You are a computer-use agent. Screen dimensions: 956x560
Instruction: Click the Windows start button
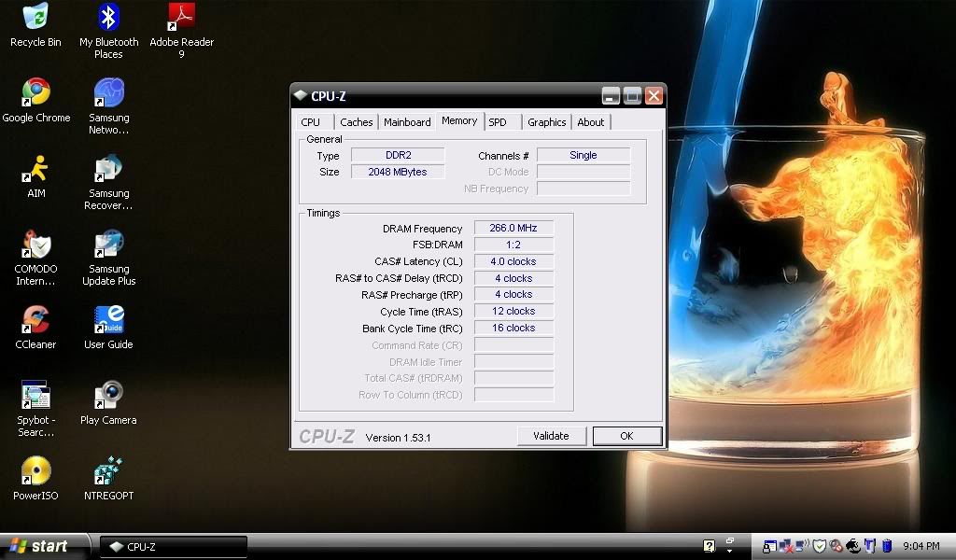pyautogui.click(x=39, y=546)
